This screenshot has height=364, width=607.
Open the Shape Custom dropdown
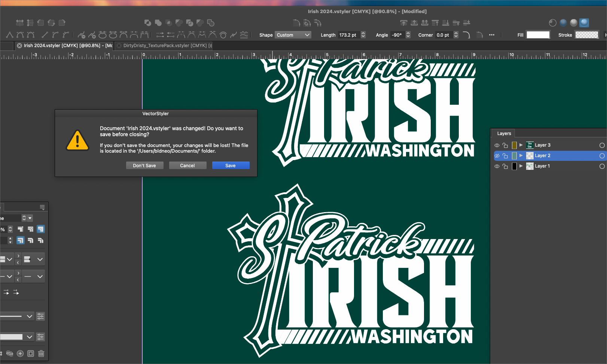click(293, 35)
